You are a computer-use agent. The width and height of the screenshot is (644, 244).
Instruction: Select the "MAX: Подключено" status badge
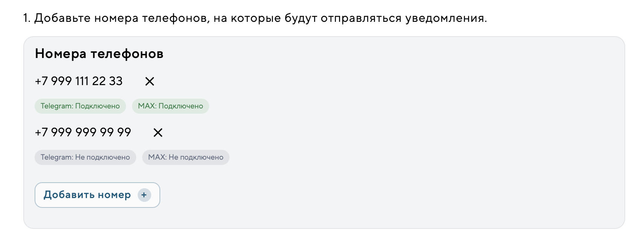click(170, 106)
